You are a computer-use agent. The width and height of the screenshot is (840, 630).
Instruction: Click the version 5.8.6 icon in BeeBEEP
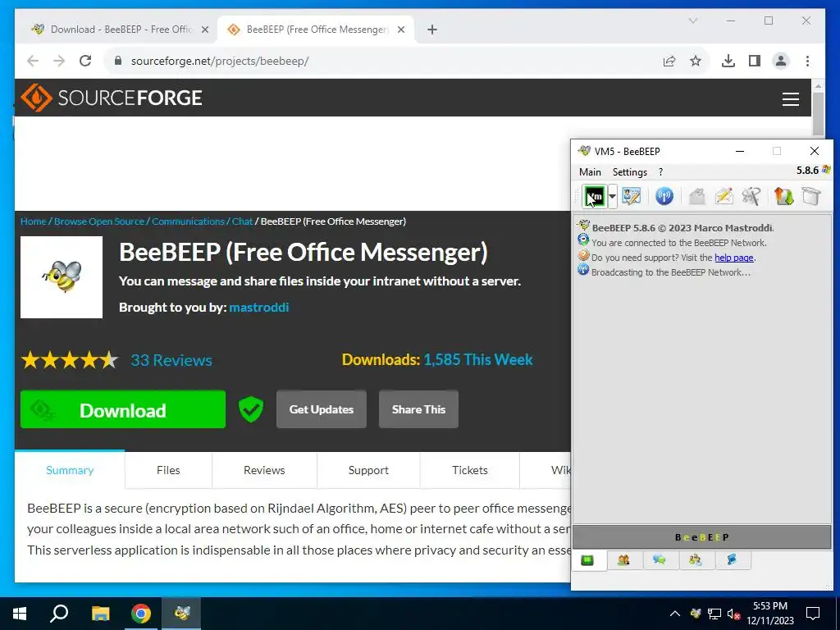coord(826,170)
